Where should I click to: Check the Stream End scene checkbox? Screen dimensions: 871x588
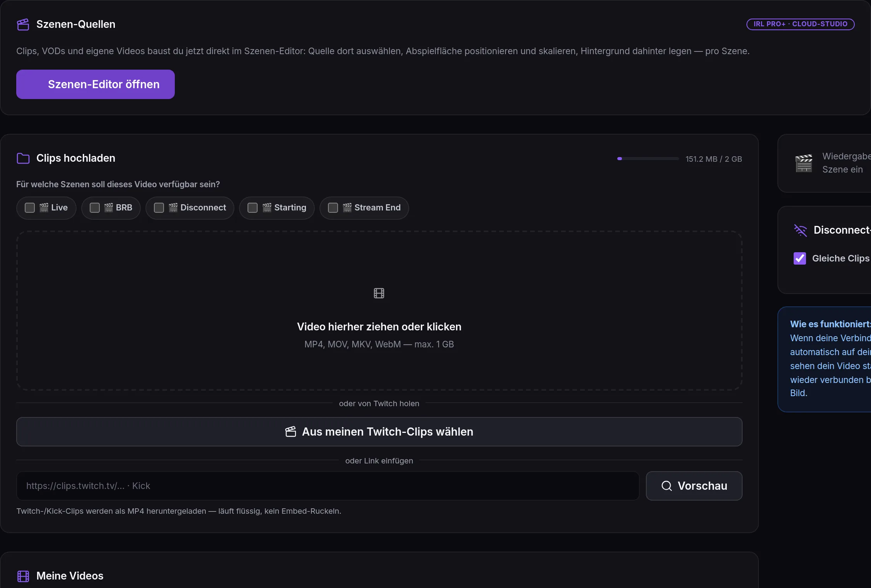(x=333, y=208)
